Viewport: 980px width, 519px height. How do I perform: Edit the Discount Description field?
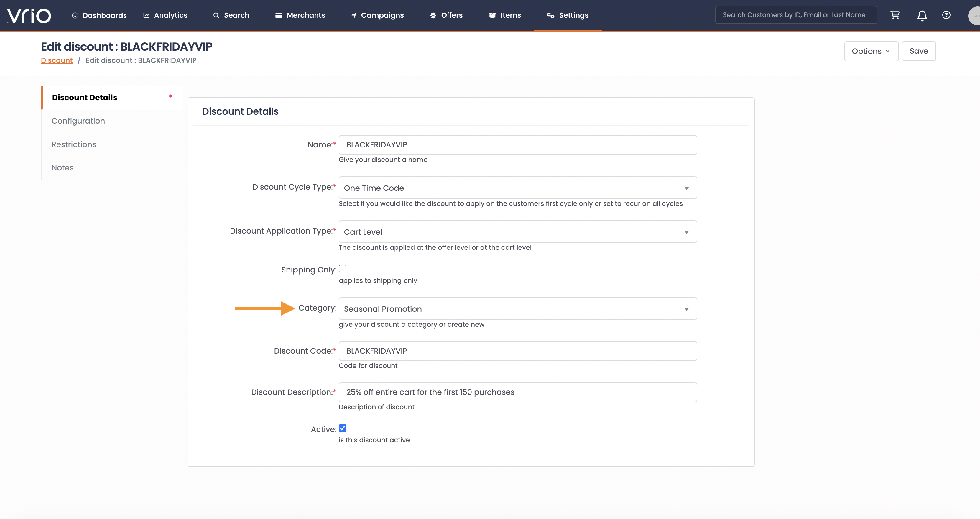[x=517, y=392]
